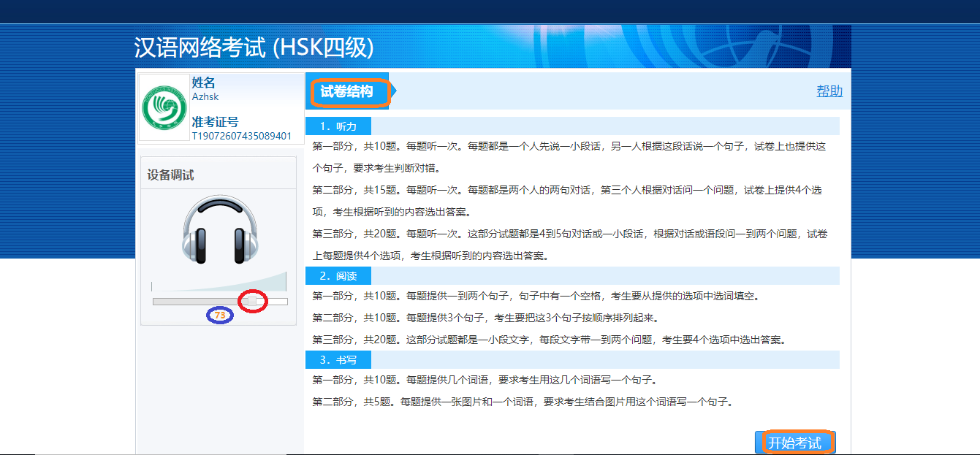
Task: Click writing line starting 第二部分，共5题
Action: coord(523,402)
